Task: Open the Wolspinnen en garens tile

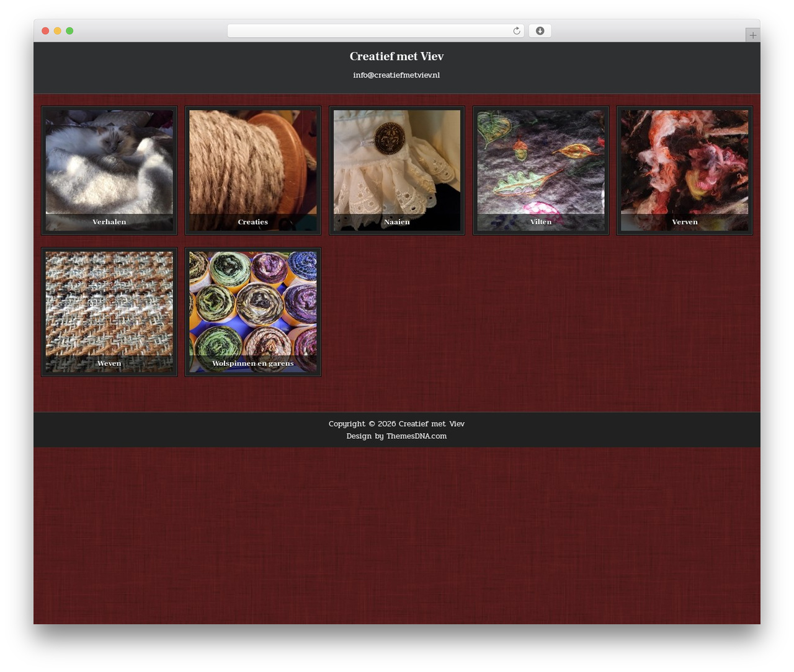Action: click(x=253, y=312)
